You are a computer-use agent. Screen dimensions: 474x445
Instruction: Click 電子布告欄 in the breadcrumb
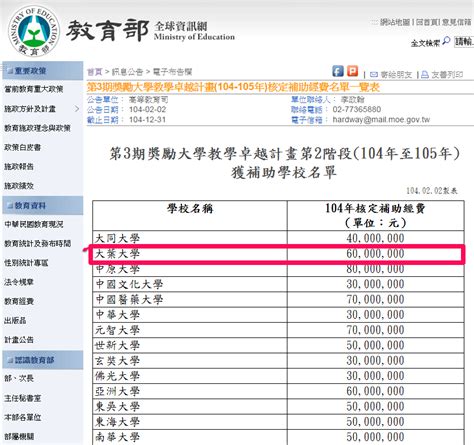coord(172,72)
